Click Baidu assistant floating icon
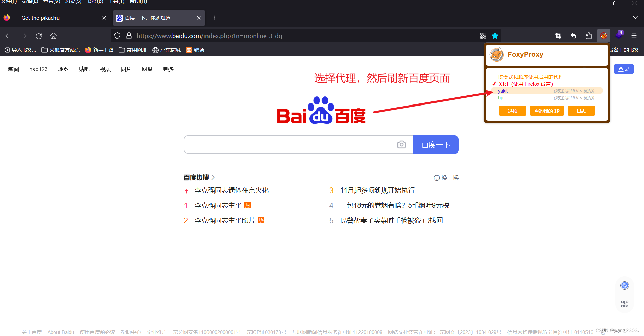644x336 pixels. [624, 286]
